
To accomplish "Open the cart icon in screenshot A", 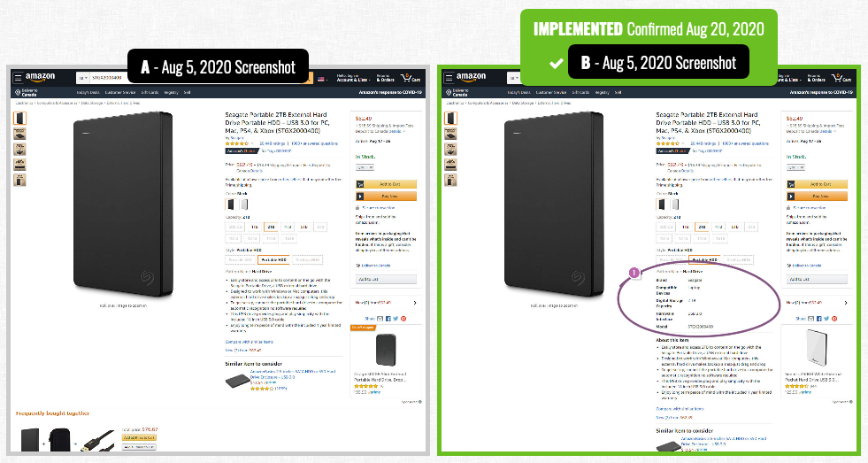I will pos(411,78).
